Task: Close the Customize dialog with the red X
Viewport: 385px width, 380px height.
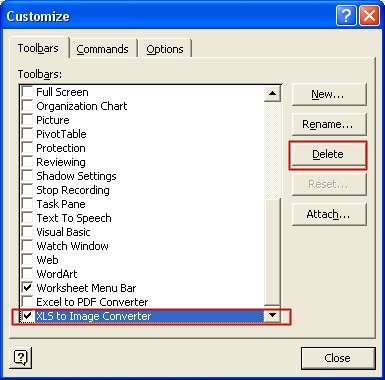Action: (x=369, y=15)
